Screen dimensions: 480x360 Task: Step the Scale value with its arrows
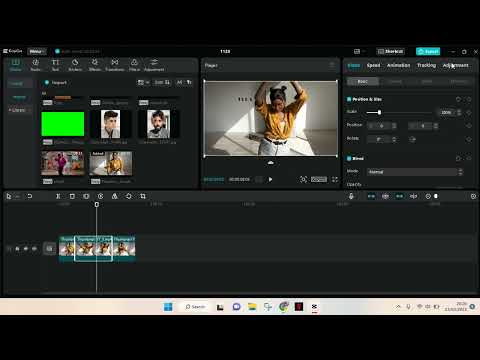click(x=459, y=112)
